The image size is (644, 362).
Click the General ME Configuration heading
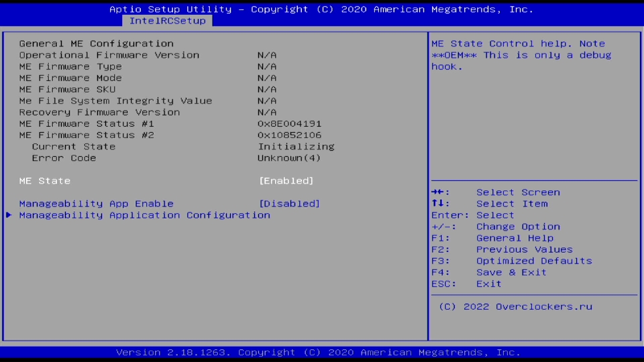click(x=96, y=44)
